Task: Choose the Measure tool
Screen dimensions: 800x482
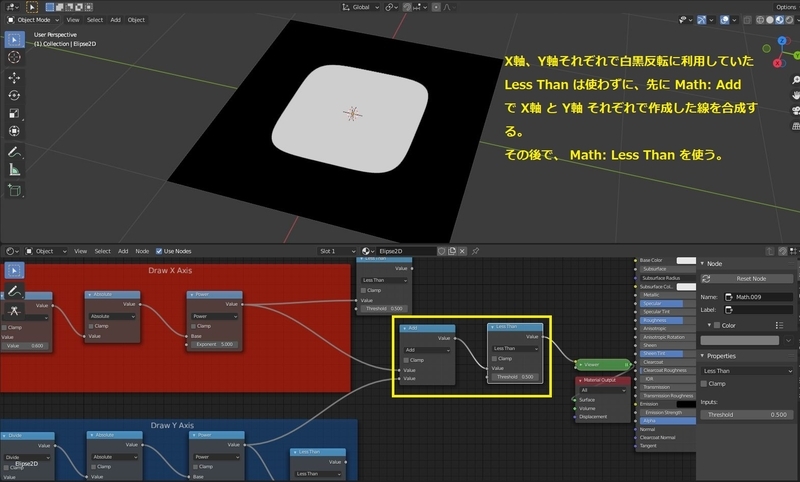Action: pos(14,169)
